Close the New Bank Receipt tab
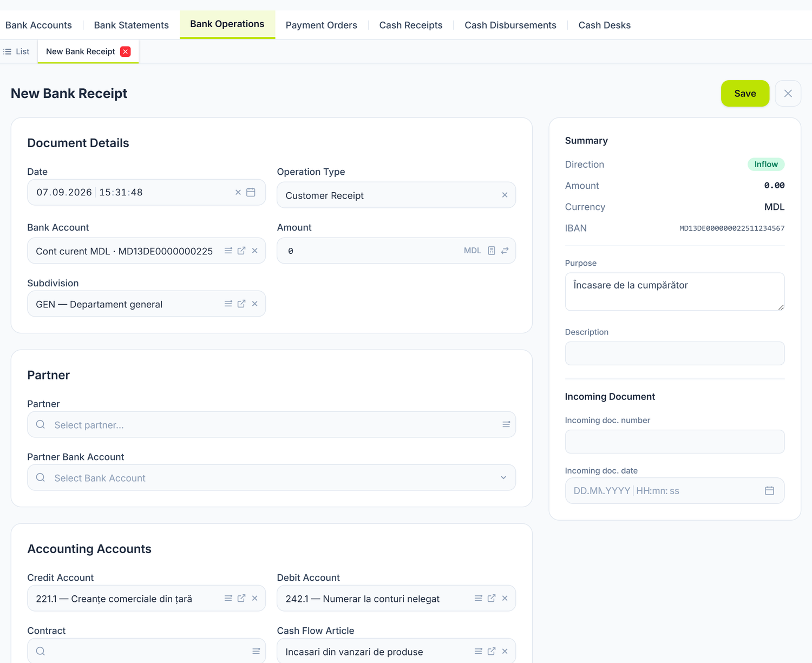Screen dimensions: 812x663 pyautogui.click(x=126, y=51)
